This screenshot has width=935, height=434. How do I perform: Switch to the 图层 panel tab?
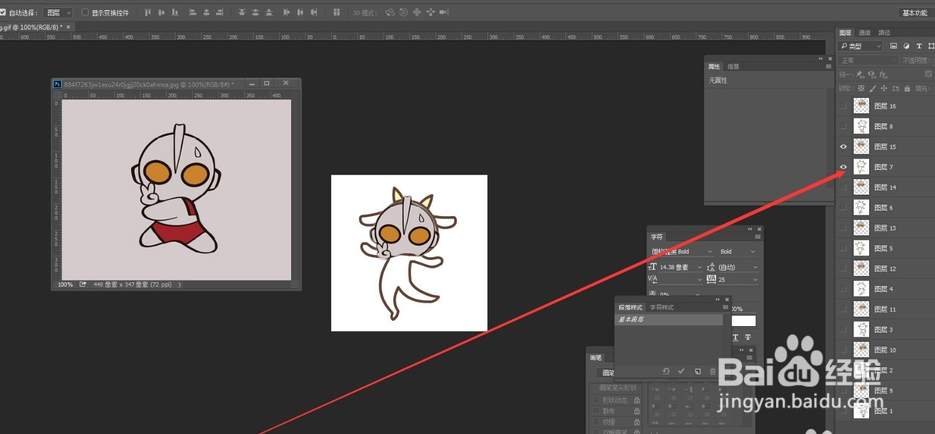(846, 32)
